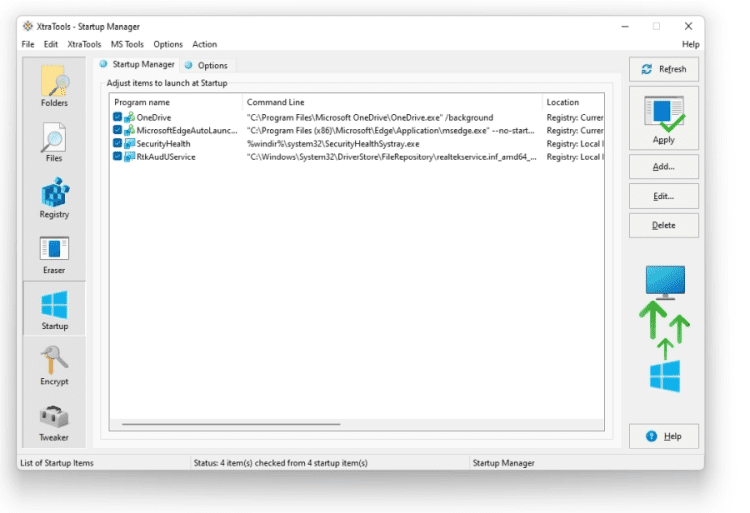Sort by the Location column header
750x513 pixels.
[x=573, y=102]
